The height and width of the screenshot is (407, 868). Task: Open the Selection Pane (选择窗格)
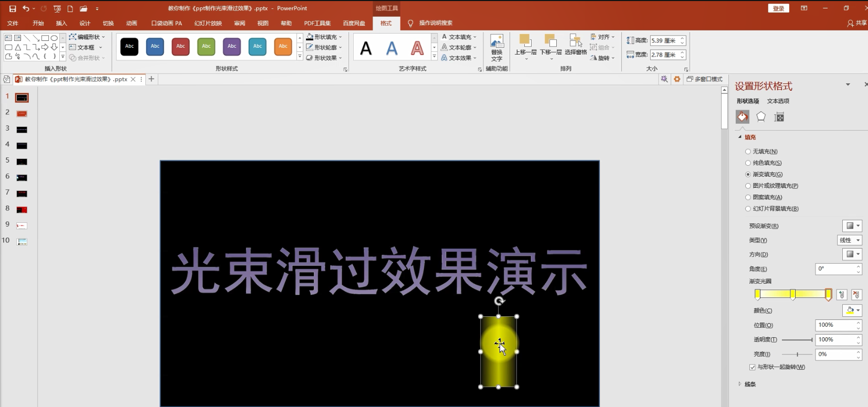(x=576, y=45)
